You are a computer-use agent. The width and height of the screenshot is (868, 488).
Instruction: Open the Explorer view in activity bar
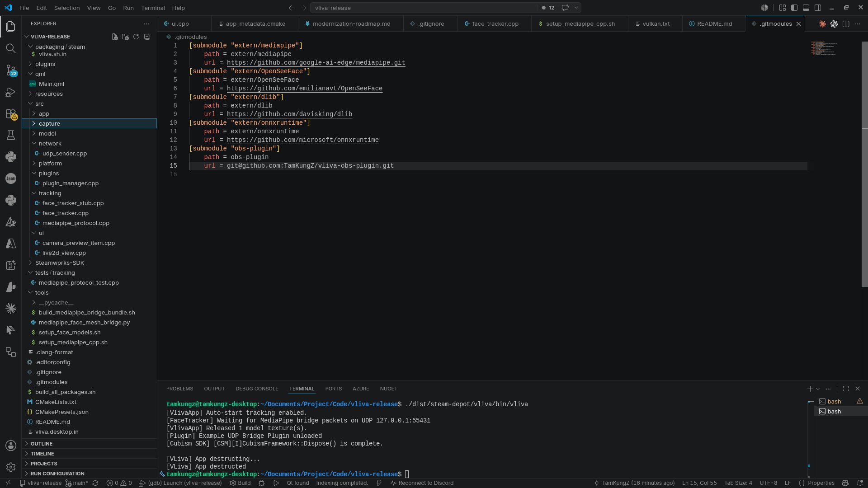[11, 27]
